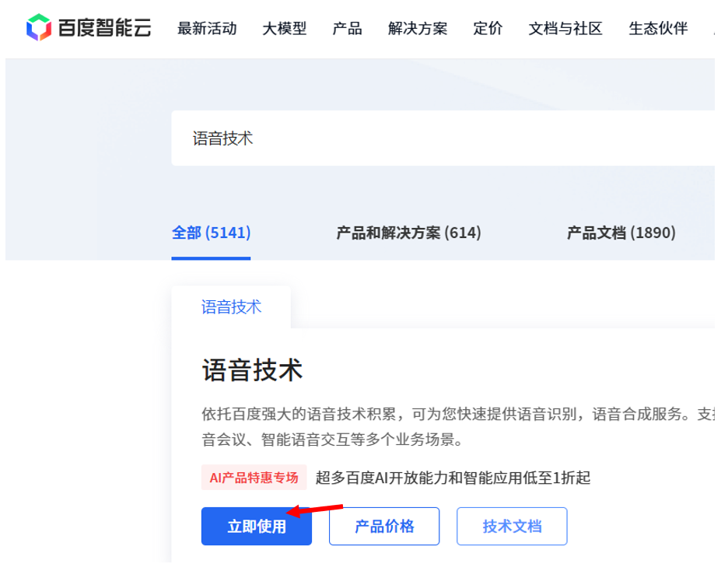The height and width of the screenshot is (564, 728).
Task: Click the 技术文档 button
Action: pos(512,526)
